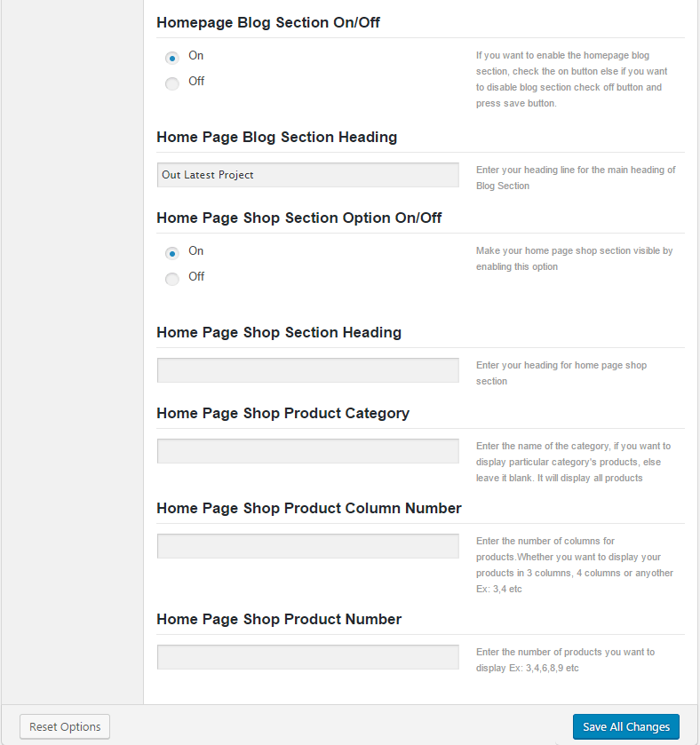The image size is (700, 745).
Task: Click the 'main heading of Blog Section' help text
Action: [x=576, y=178]
